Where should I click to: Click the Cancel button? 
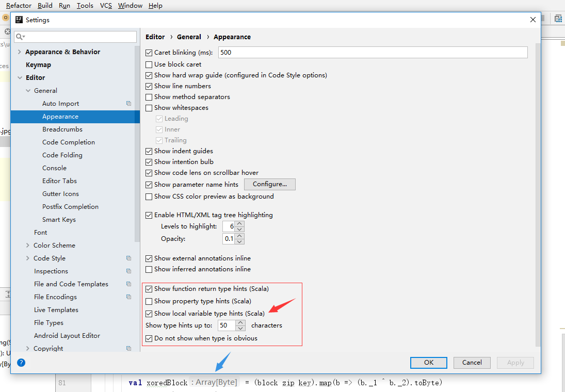pyautogui.click(x=472, y=363)
